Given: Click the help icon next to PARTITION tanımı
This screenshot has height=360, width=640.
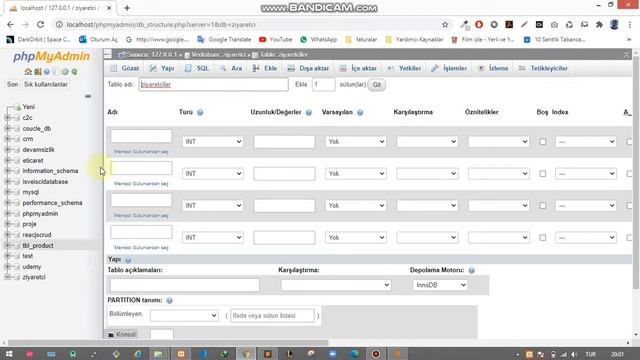Looking at the screenshot, I should 169,300.
